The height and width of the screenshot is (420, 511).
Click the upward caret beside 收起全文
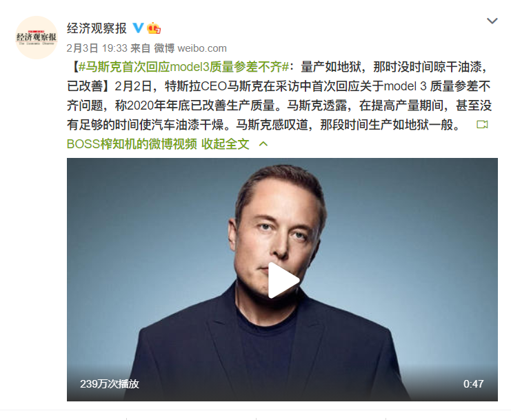coord(263,144)
